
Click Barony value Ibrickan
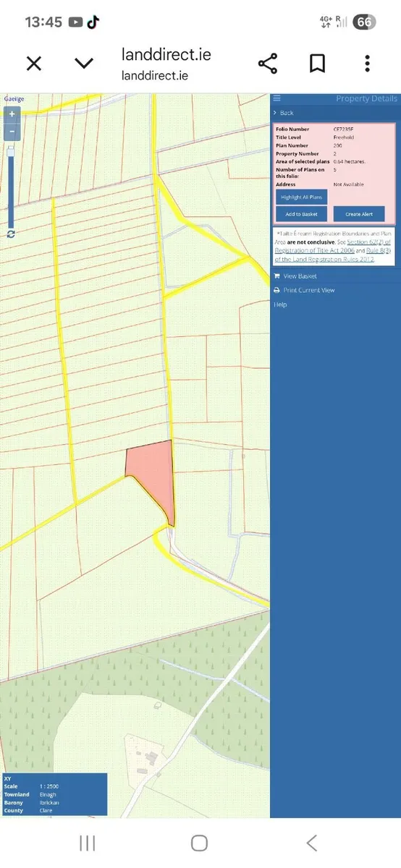coord(48,802)
